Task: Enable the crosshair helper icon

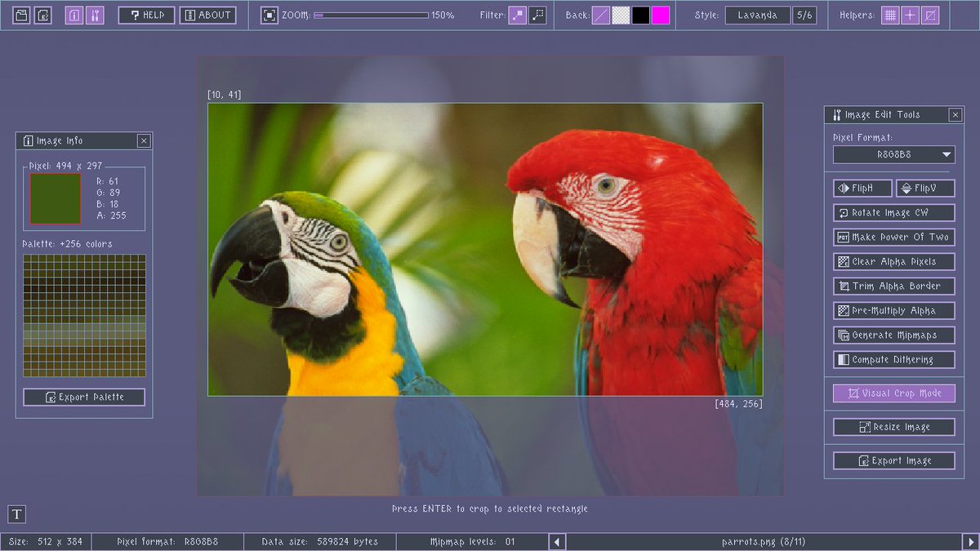Action: pos(909,15)
